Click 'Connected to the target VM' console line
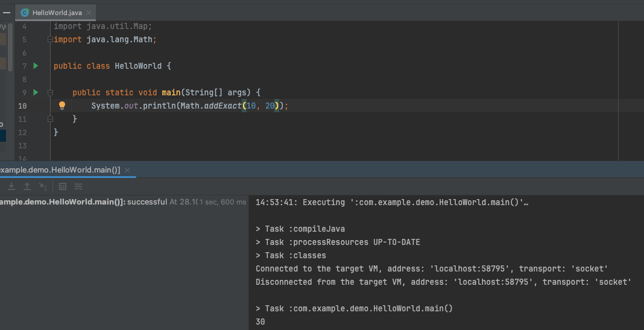This screenshot has height=330, width=644. 432,268
